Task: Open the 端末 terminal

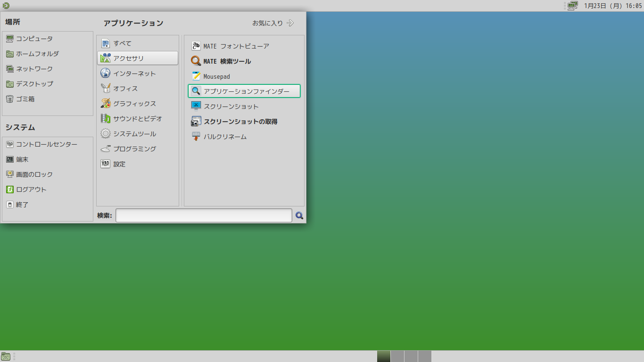Action: pyautogui.click(x=47, y=159)
